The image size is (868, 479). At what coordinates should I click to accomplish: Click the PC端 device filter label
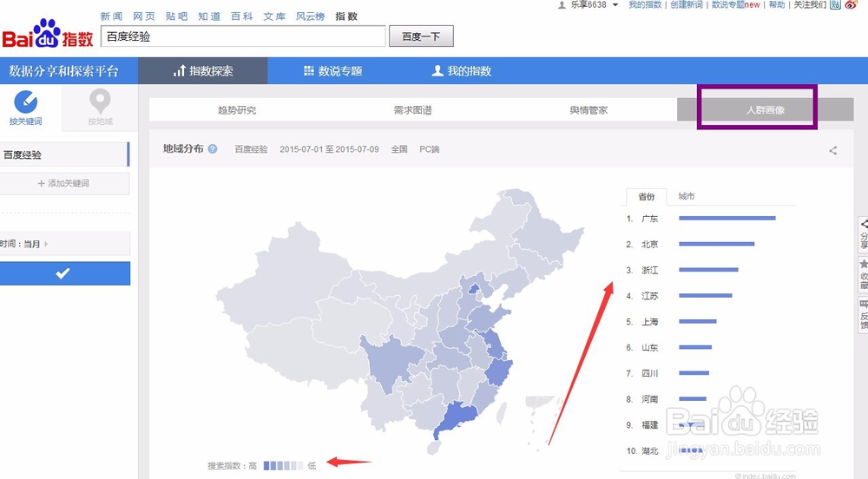pyautogui.click(x=429, y=149)
